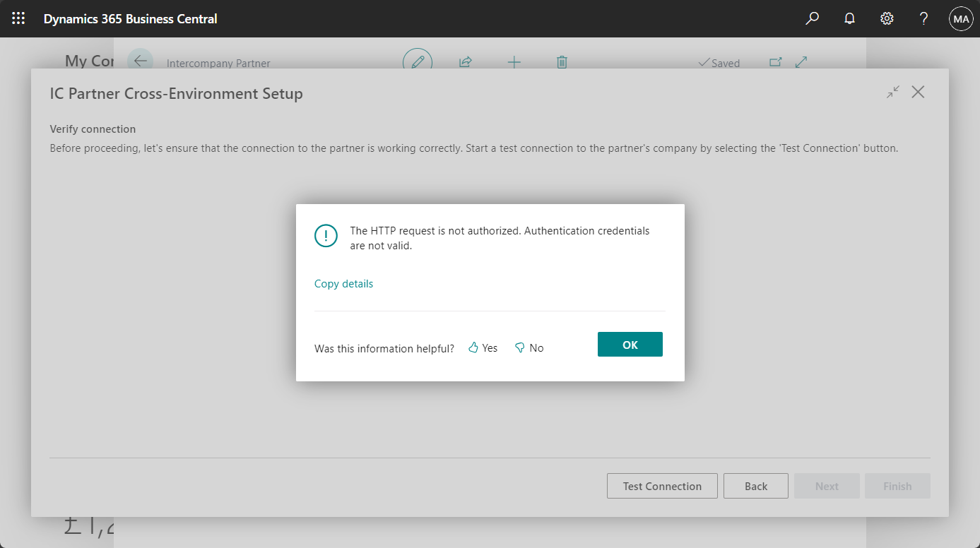Click the plus new record icon

pos(514,62)
